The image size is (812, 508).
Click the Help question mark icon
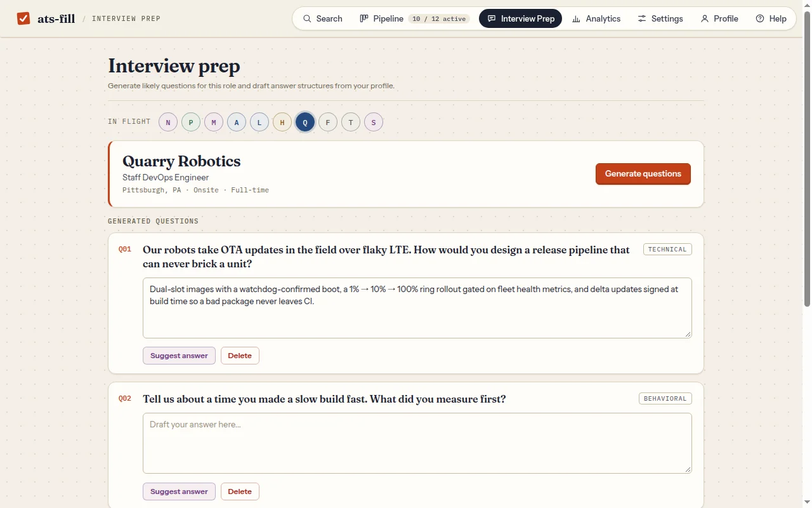tap(760, 18)
